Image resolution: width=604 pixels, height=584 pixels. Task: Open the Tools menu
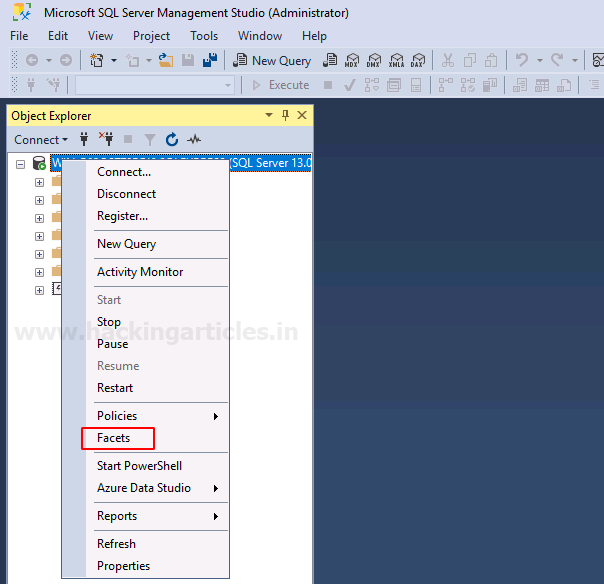click(204, 36)
